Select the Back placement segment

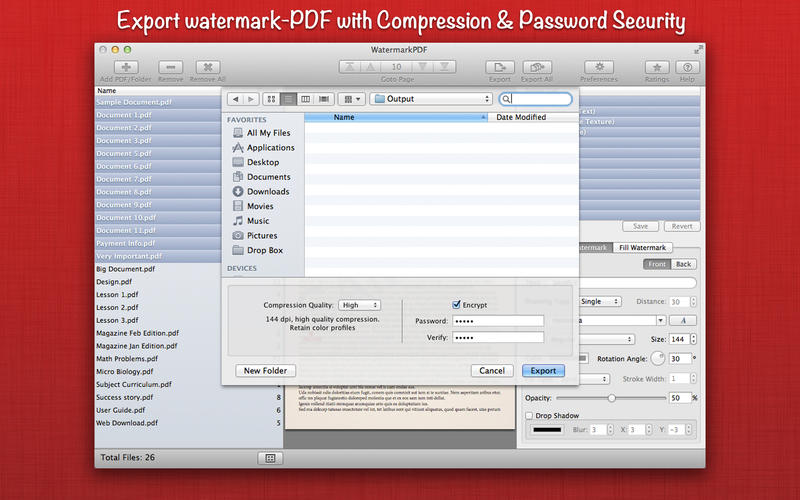tap(684, 264)
